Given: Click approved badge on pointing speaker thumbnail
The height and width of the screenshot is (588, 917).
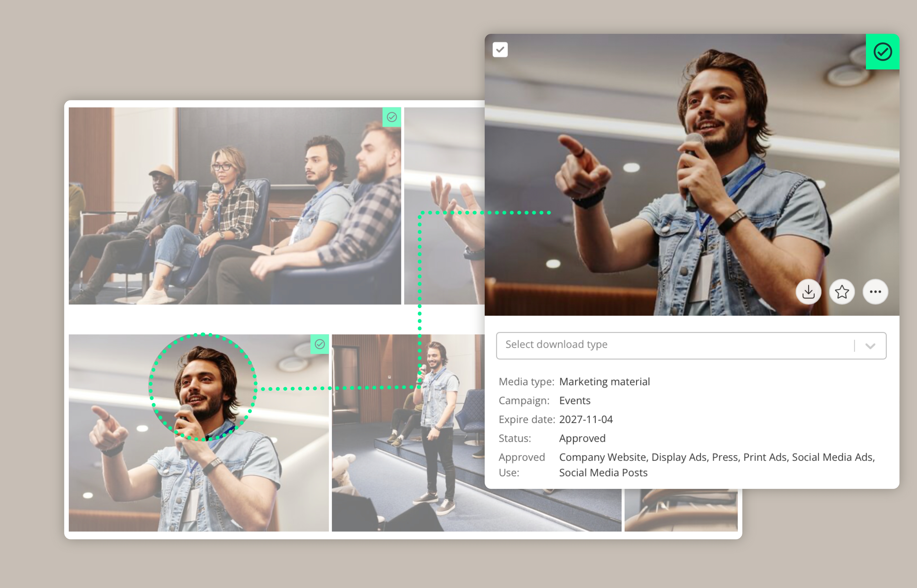Looking at the screenshot, I should (x=320, y=344).
